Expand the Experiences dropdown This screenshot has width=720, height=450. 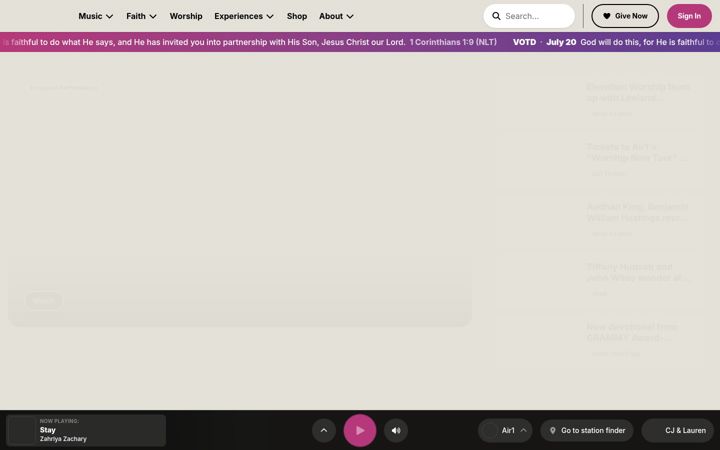click(244, 16)
